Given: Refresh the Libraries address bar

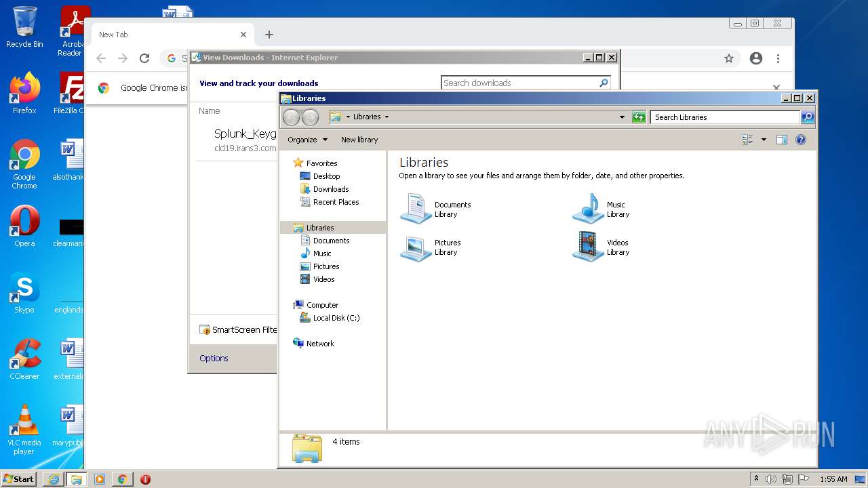Looking at the screenshot, I should pos(639,117).
